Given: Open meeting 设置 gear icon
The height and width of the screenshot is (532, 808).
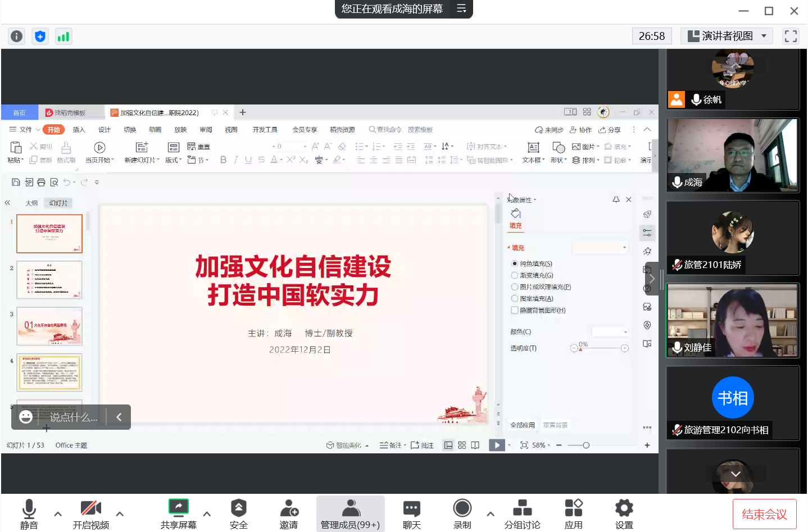Looking at the screenshot, I should (624, 514).
